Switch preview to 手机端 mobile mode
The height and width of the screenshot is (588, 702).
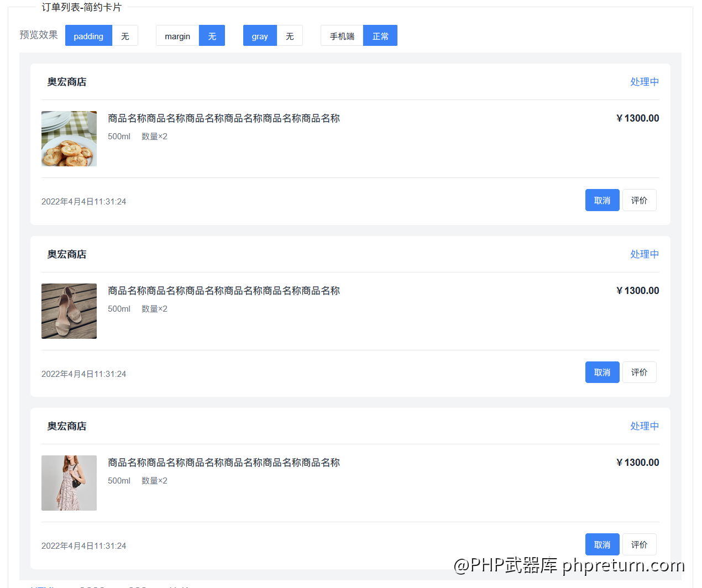coord(342,36)
